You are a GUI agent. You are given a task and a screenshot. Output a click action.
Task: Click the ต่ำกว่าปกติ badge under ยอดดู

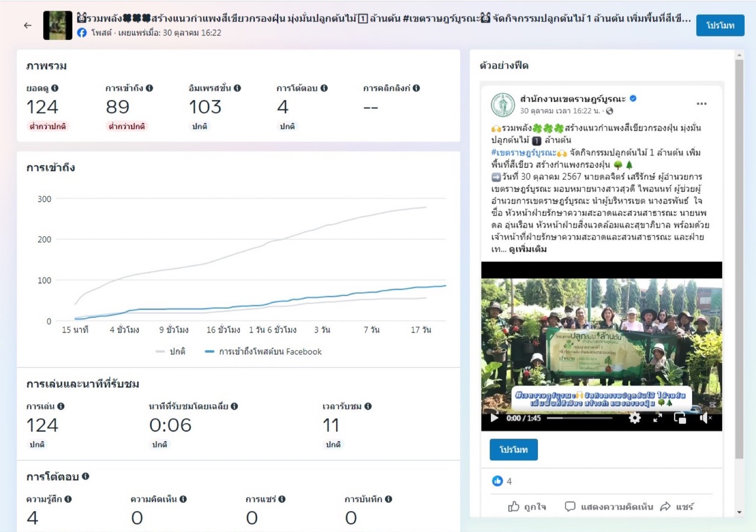(48, 126)
